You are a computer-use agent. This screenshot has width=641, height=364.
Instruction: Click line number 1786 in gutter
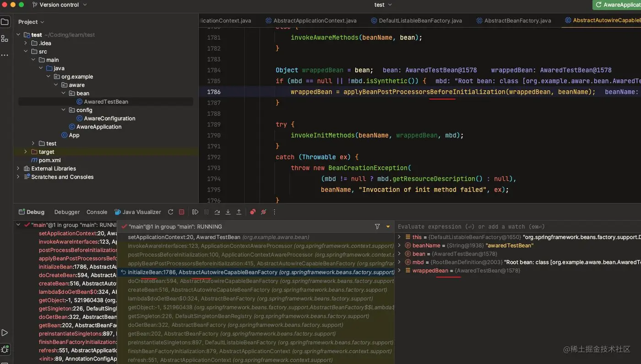click(213, 92)
